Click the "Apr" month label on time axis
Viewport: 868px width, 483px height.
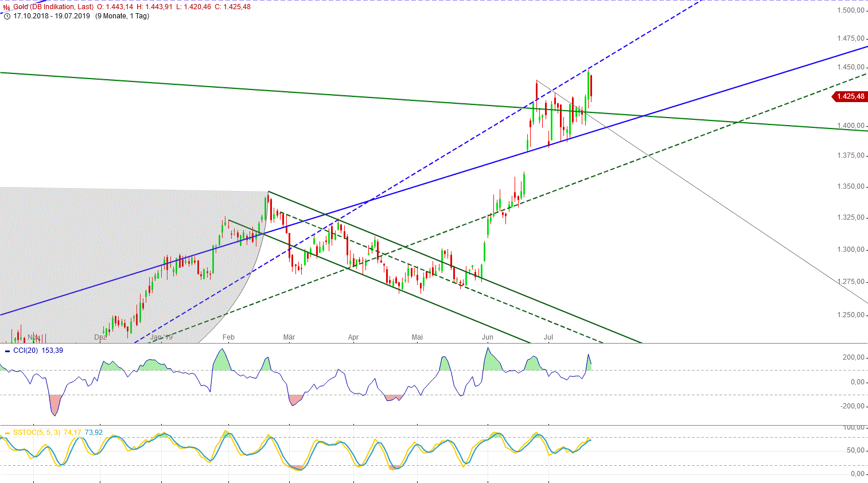353,337
